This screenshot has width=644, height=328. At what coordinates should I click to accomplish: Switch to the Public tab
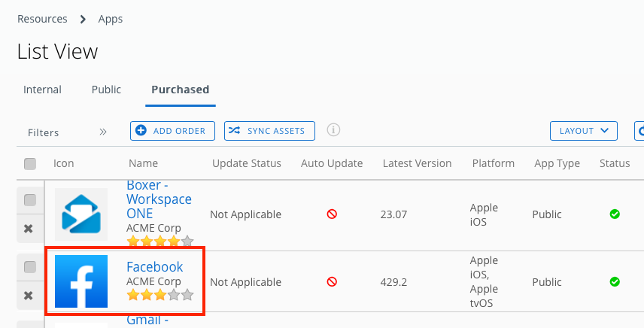pos(106,90)
